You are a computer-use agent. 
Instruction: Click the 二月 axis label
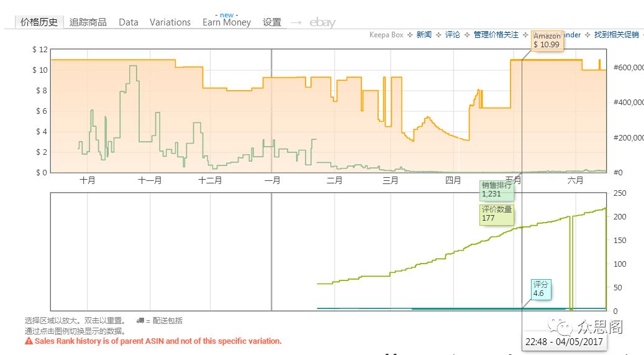[334, 180]
